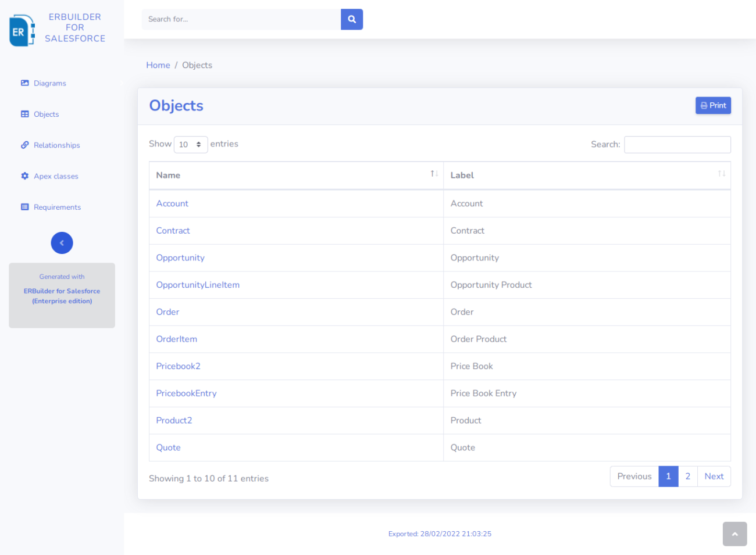Click the ER logo icon
This screenshot has width=756, height=555.
(21, 30)
